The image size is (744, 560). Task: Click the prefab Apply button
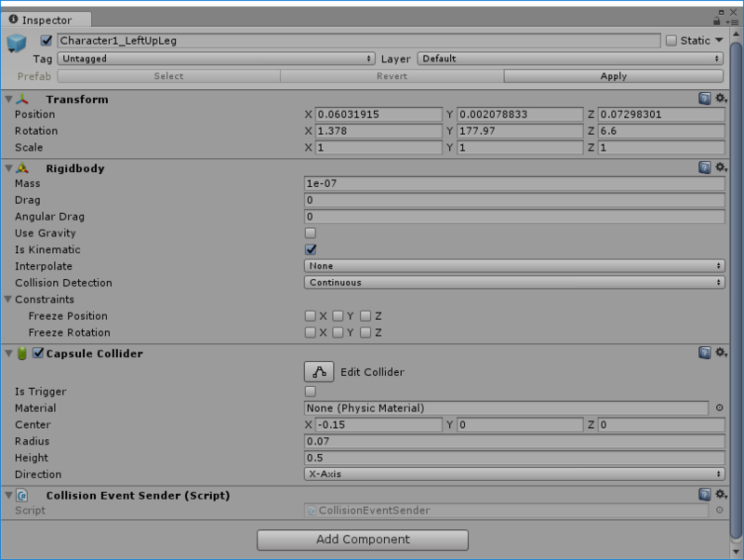coord(614,76)
